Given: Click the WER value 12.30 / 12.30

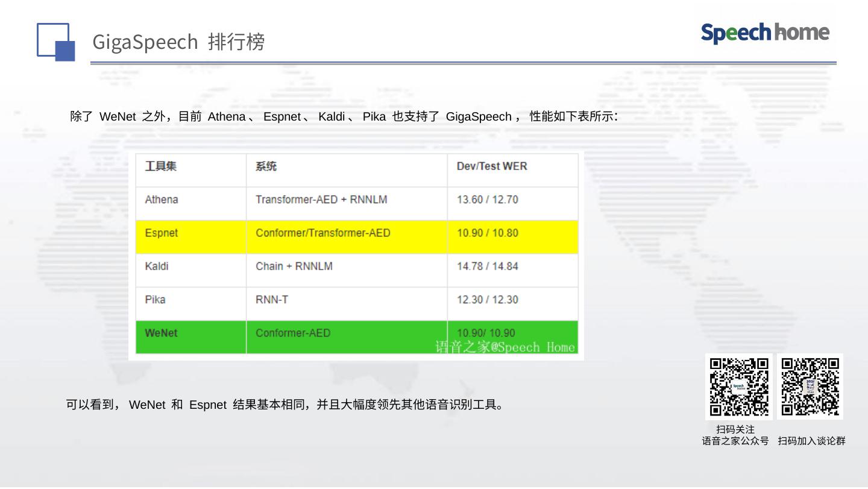Looking at the screenshot, I should coord(488,300).
